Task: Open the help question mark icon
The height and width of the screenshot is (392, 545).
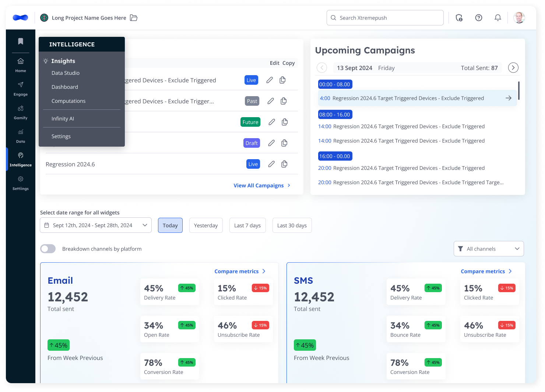Action: pyautogui.click(x=479, y=18)
